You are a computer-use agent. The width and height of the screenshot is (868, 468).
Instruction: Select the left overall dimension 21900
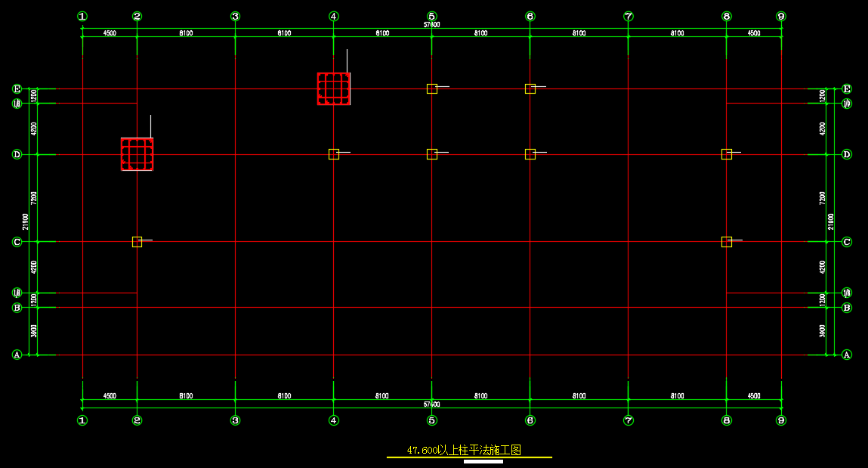click(x=25, y=221)
